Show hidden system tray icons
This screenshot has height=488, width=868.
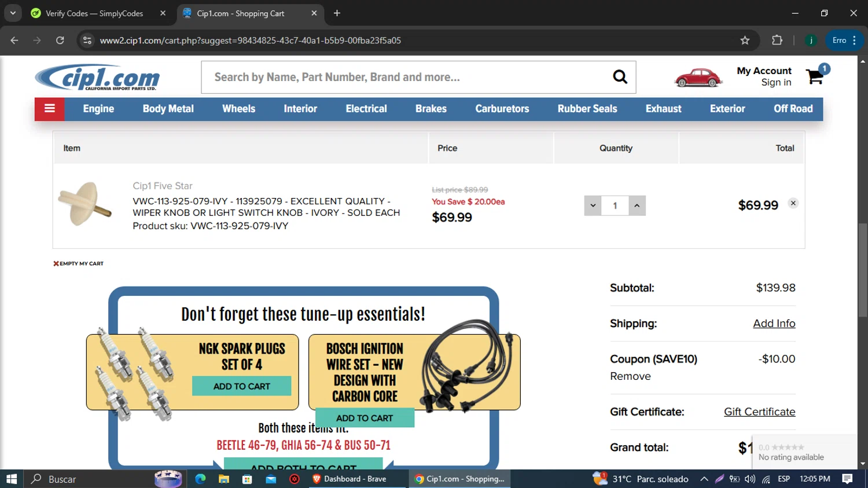tap(704, 479)
